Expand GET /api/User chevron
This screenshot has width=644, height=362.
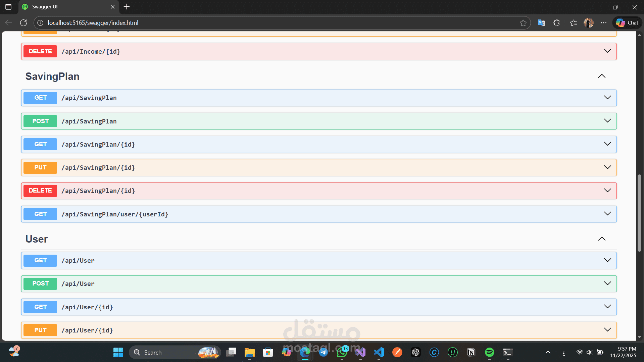pyautogui.click(x=607, y=260)
